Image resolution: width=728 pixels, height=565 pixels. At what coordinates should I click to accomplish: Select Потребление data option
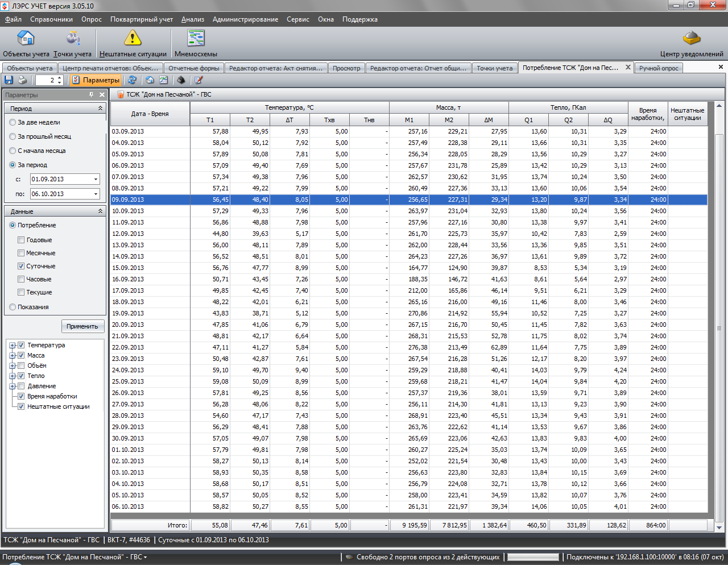(13, 225)
